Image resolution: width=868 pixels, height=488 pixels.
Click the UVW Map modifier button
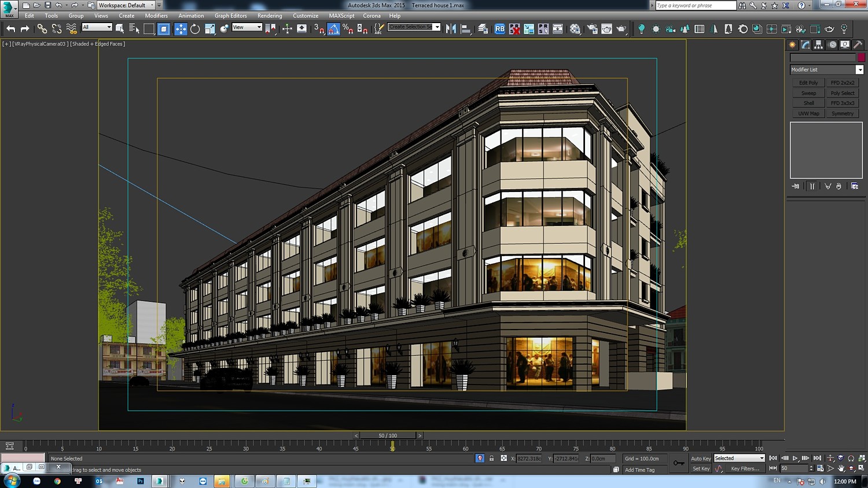(x=808, y=113)
